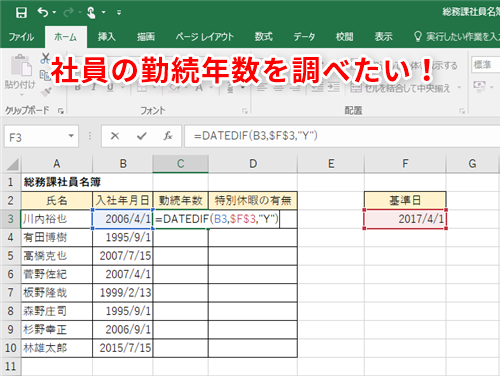Open the フォント dialog launcher

pos(245,111)
